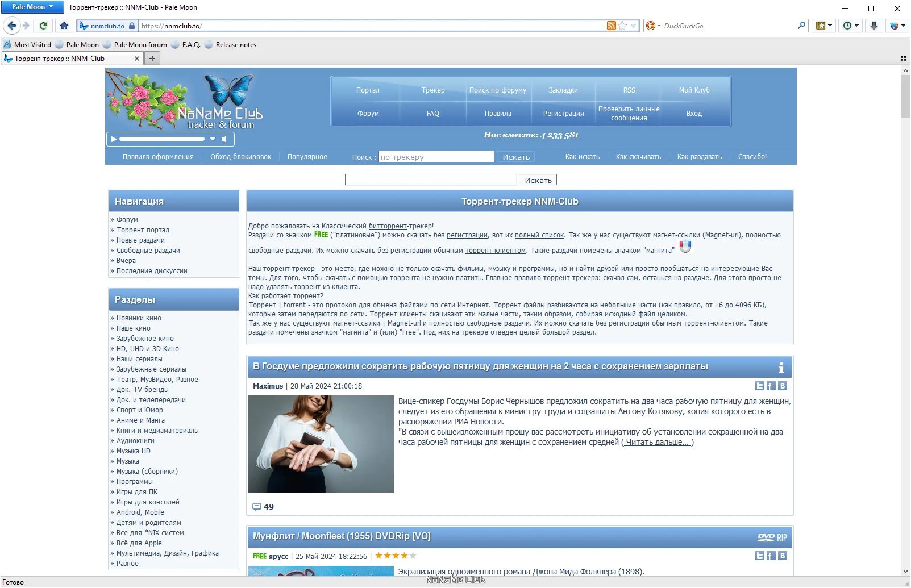Open the Трекер menu item
Screen dimensions: 911x588
point(433,90)
